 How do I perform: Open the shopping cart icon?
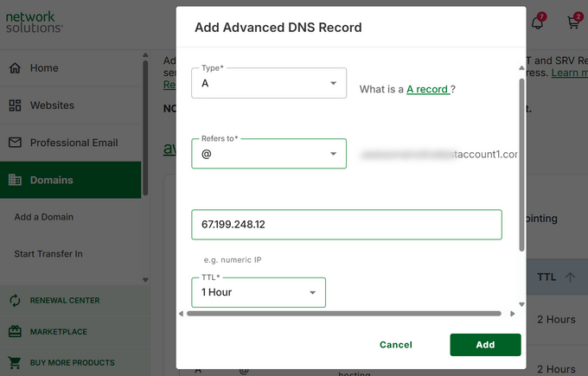572,23
